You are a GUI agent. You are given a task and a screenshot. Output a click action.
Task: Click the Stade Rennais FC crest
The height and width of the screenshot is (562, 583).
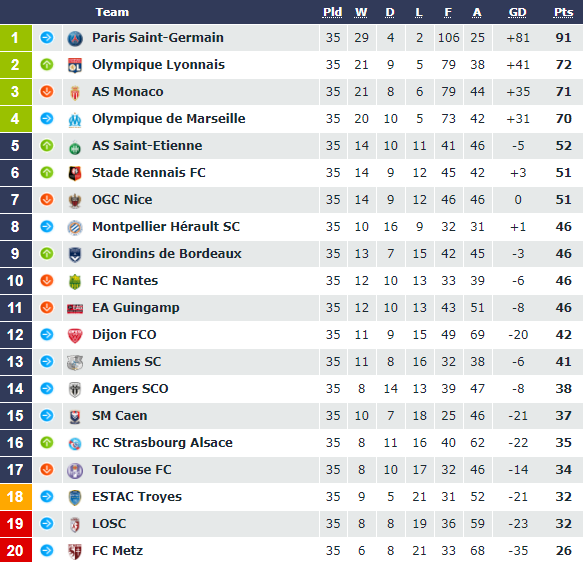(x=75, y=173)
